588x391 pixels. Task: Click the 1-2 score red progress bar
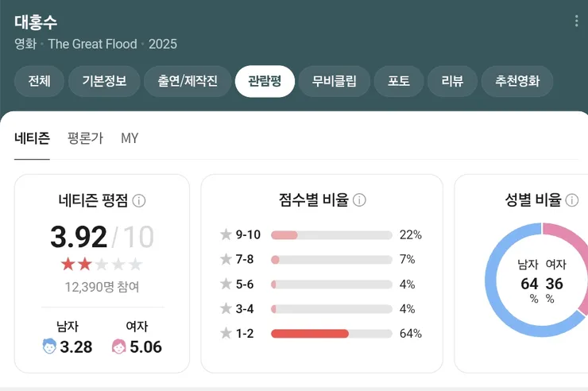click(310, 334)
